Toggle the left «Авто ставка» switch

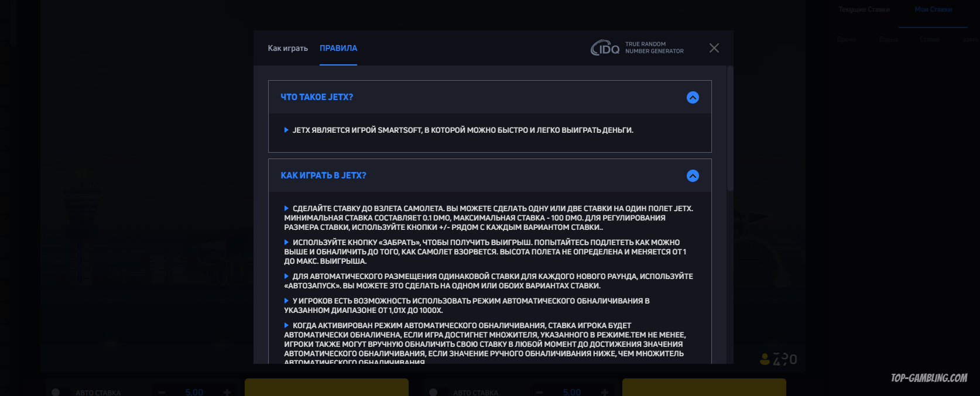click(x=56, y=392)
